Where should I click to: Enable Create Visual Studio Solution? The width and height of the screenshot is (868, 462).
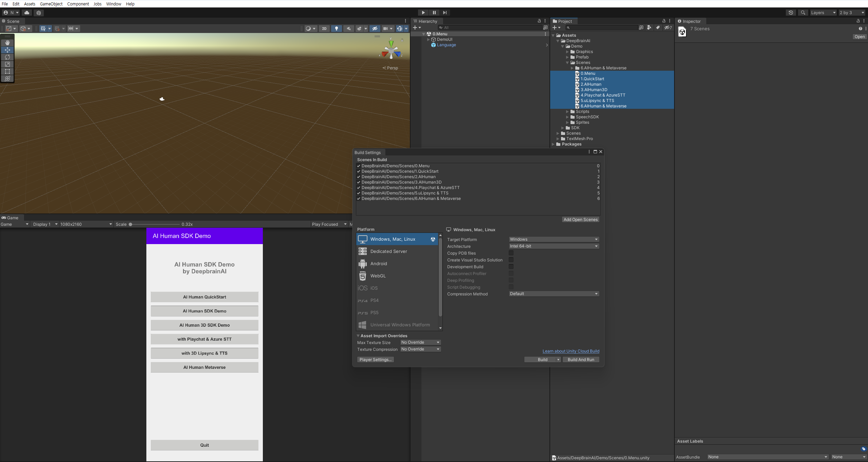511,260
